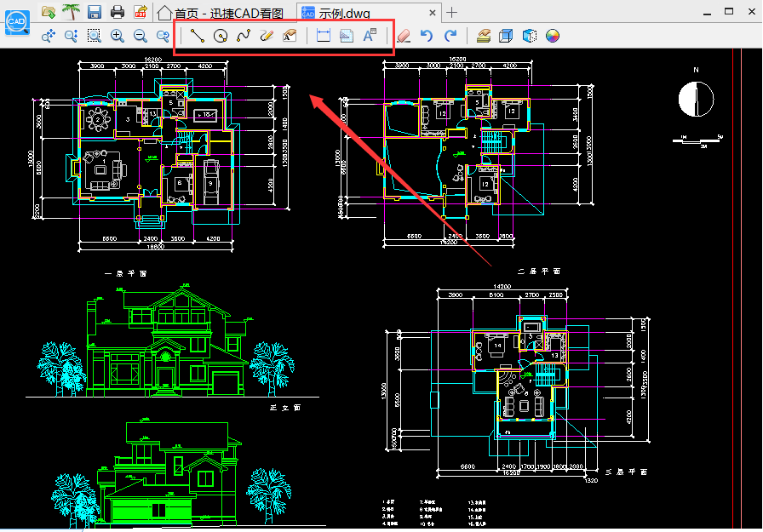Select the pan move tool
The width and height of the screenshot is (763, 532).
point(49,36)
